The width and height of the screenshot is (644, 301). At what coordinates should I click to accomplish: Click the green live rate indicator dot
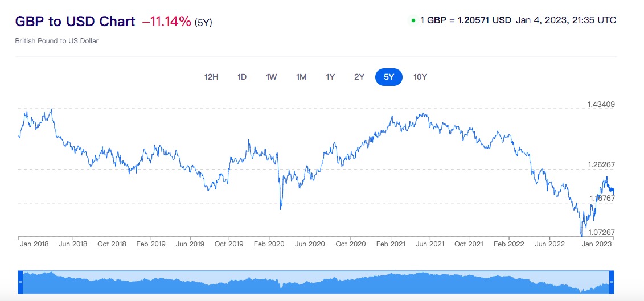pos(413,21)
